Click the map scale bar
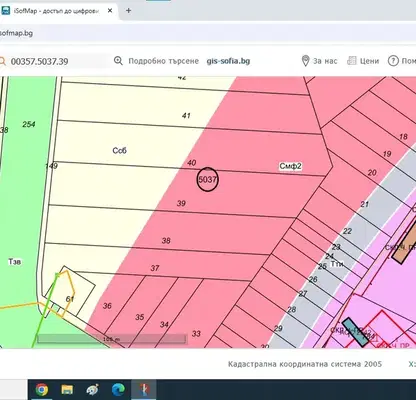 (x=112, y=339)
